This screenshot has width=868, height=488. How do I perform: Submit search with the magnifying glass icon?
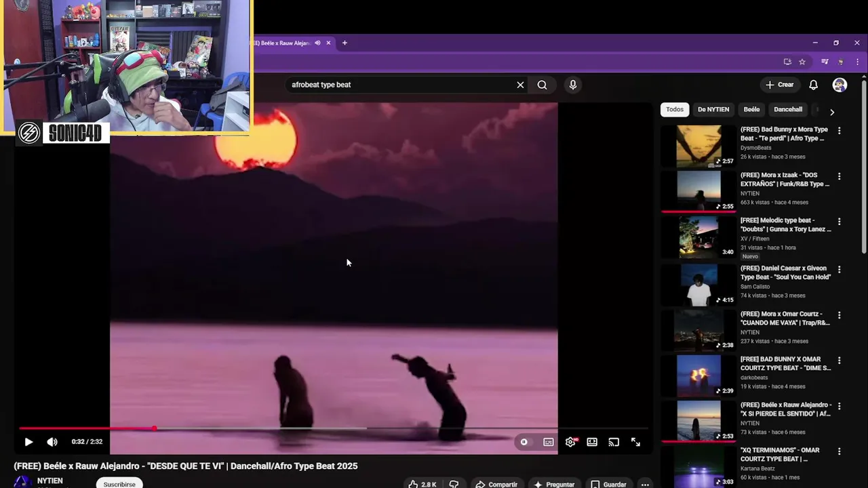(542, 85)
